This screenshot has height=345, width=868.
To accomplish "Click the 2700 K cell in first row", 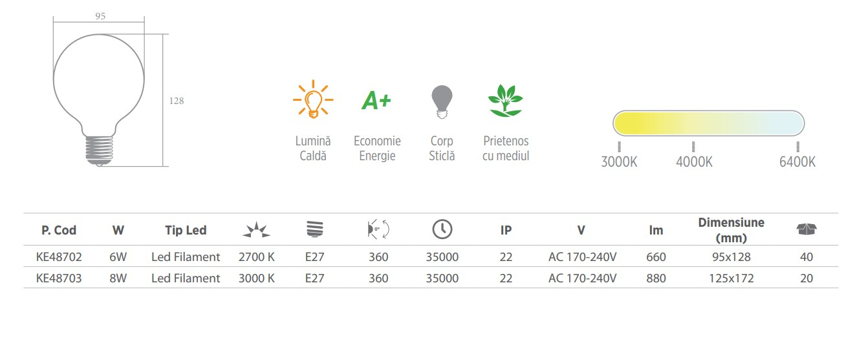I will tap(257, 257).
